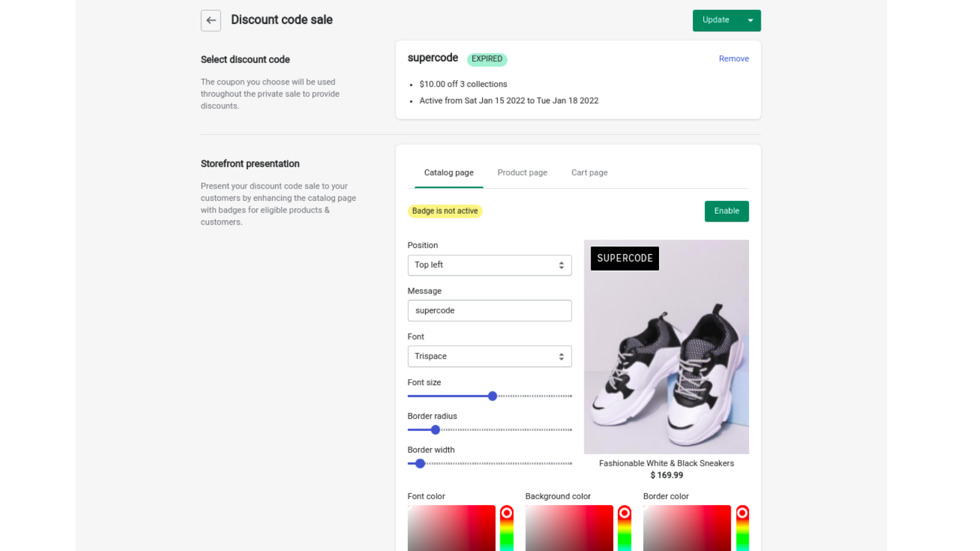This screenshot has height=551, width=980.
Task: Enable the catalog page badge
Action: pos(726,211)
